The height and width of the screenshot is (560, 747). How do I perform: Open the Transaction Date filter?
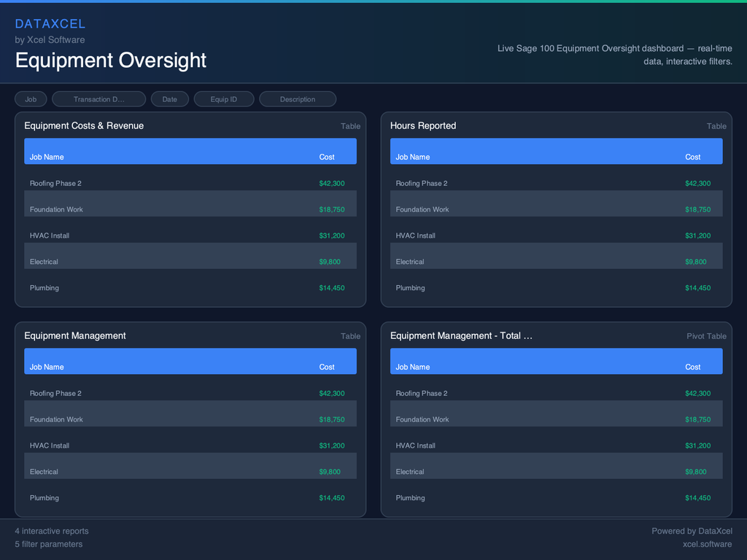pos(98,98)
